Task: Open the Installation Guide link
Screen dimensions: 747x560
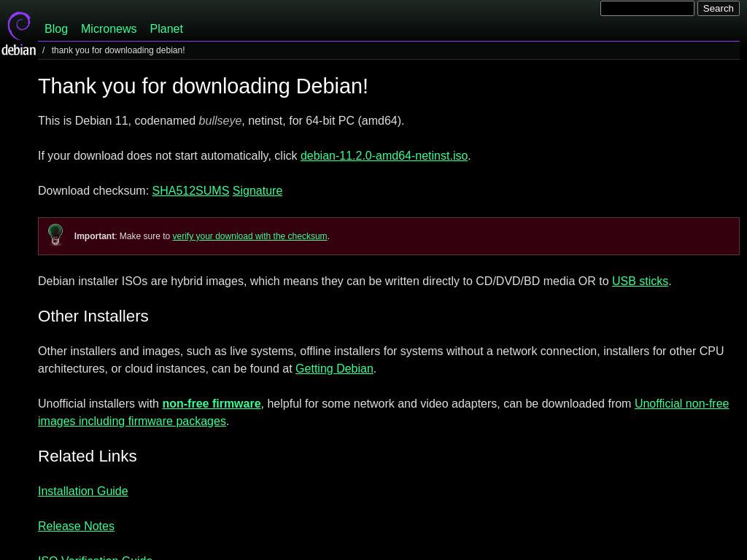Action: pos(83,491)
